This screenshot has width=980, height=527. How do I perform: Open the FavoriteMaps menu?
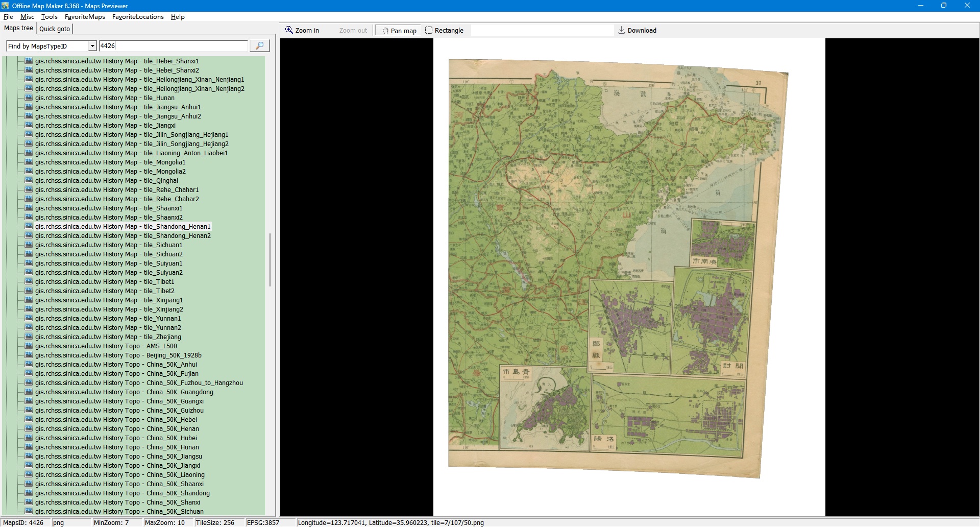click(85, 17)
